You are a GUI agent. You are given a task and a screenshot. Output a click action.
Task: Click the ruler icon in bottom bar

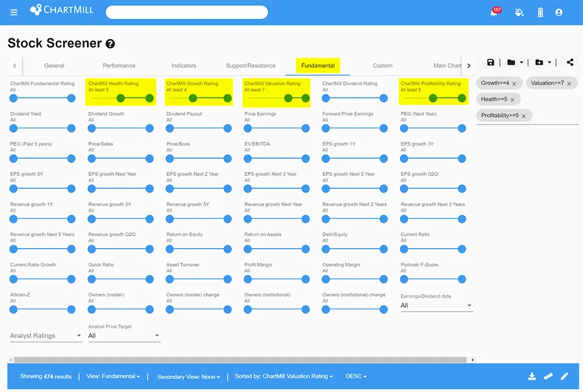pos(548,376)
